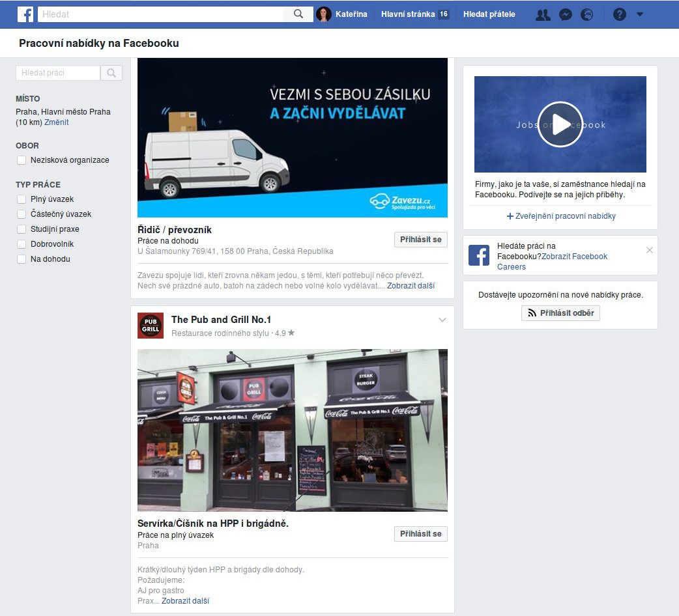Click the search magnifier in top bar

[x=298, y=14]
